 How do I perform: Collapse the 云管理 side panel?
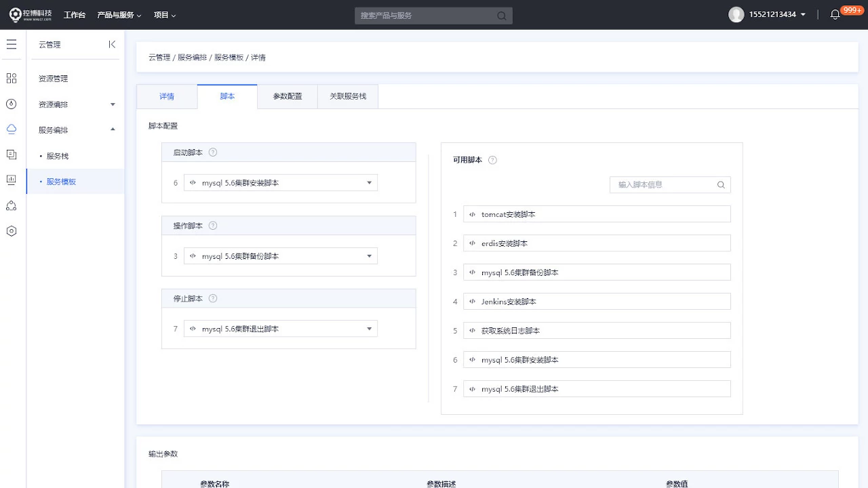(112, 44)
